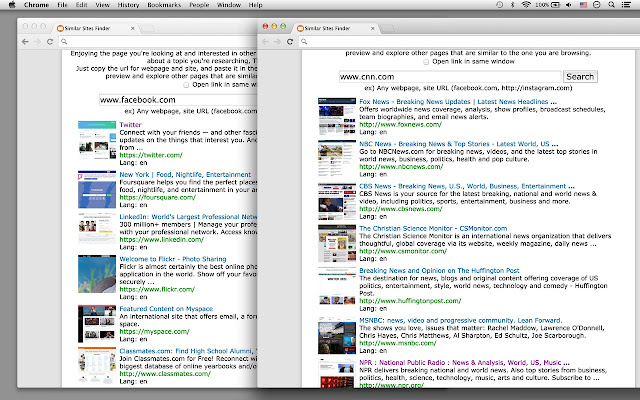Open the People menu
Image resolution: width=640 pixels, height=400 pixels.
pyautogui.click(x=199, y=5)
